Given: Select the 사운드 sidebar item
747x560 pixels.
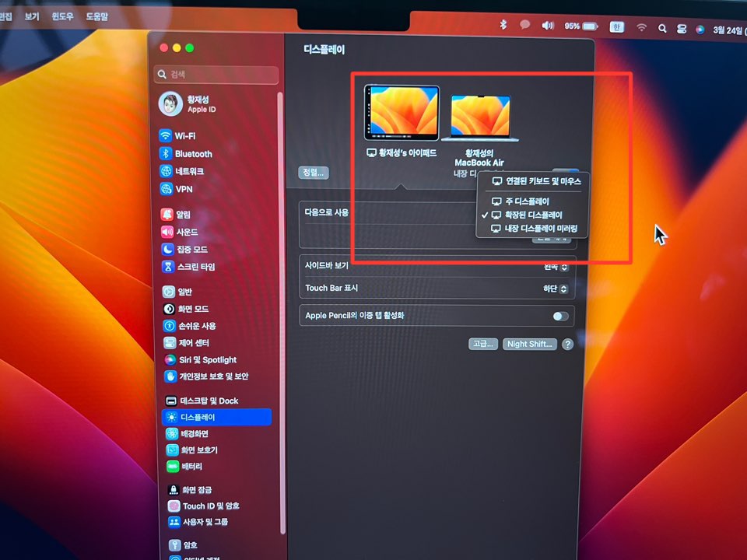Looking at the screenshot, I should pos(180,232).
